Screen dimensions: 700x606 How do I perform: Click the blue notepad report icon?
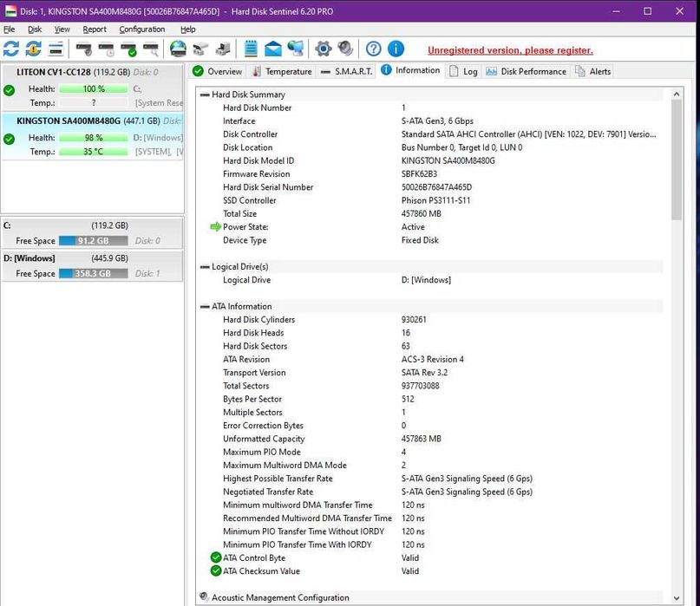251,49
